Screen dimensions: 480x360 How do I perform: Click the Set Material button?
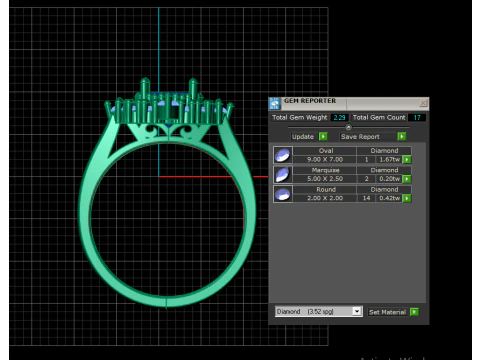(387, 312)
